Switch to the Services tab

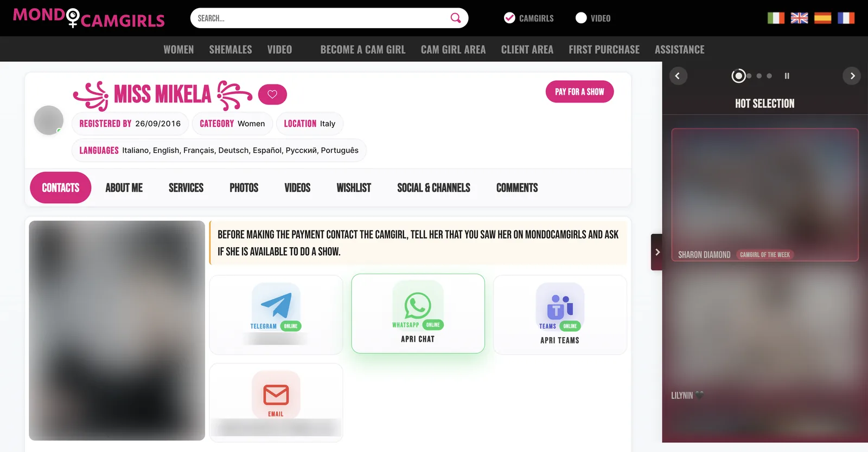pyautogui.click(x=186, y=188)
